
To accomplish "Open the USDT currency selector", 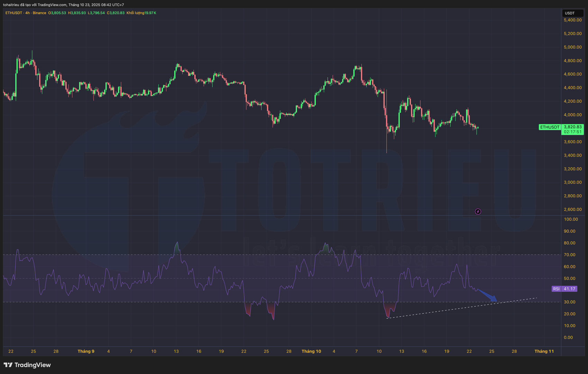I will pos(572,13).
